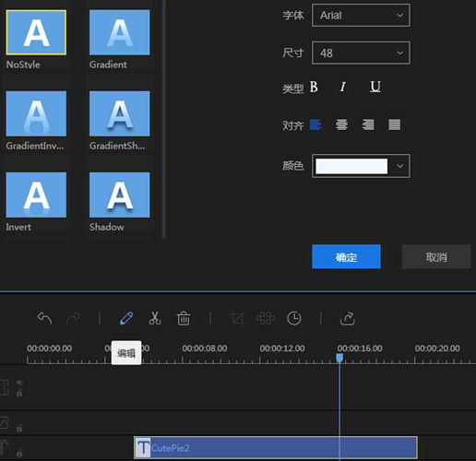Image resolution: width=476 pixels, height=461 pixels.
Task: Toggle lock on the text track
Action: [x=19, y=453]
